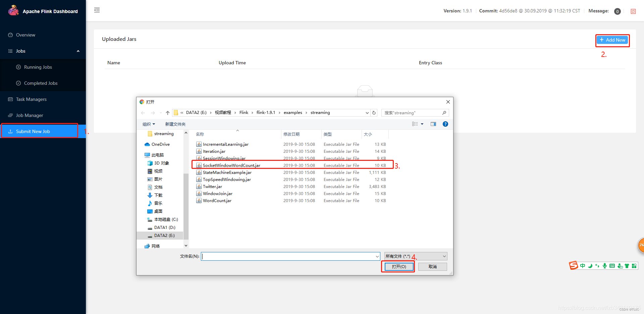Open the file dialog help icon
The image size is (644, 314).
(445, 124)
